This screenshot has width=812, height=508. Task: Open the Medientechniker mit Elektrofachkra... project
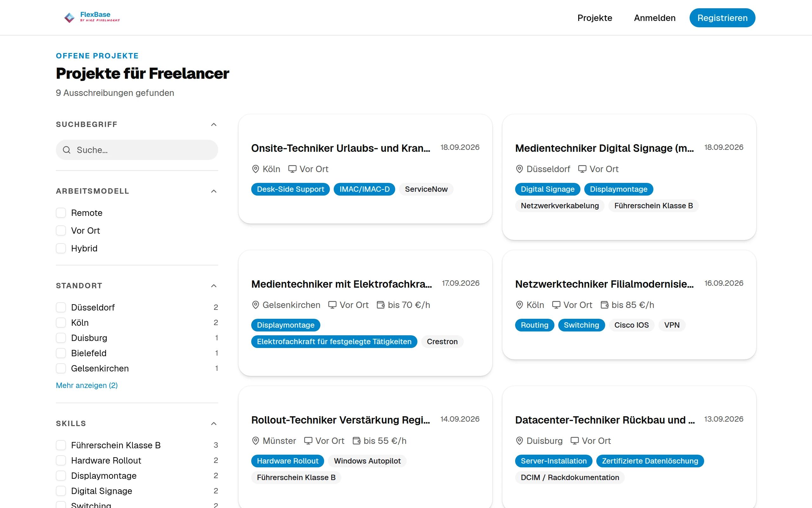pyautogui.click(x=342, y=284)
